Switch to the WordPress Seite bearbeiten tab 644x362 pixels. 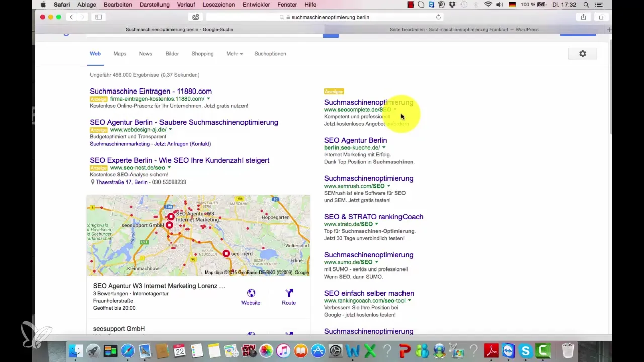[464, 30]
